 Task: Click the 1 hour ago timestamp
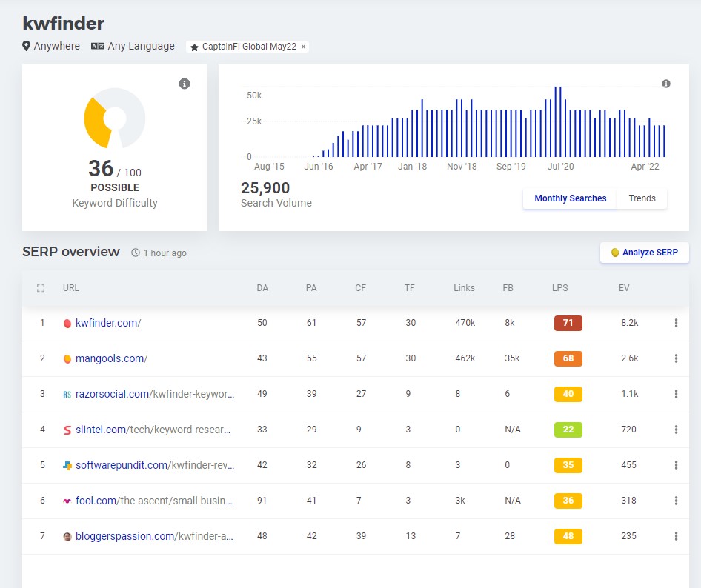pos(165,253)
